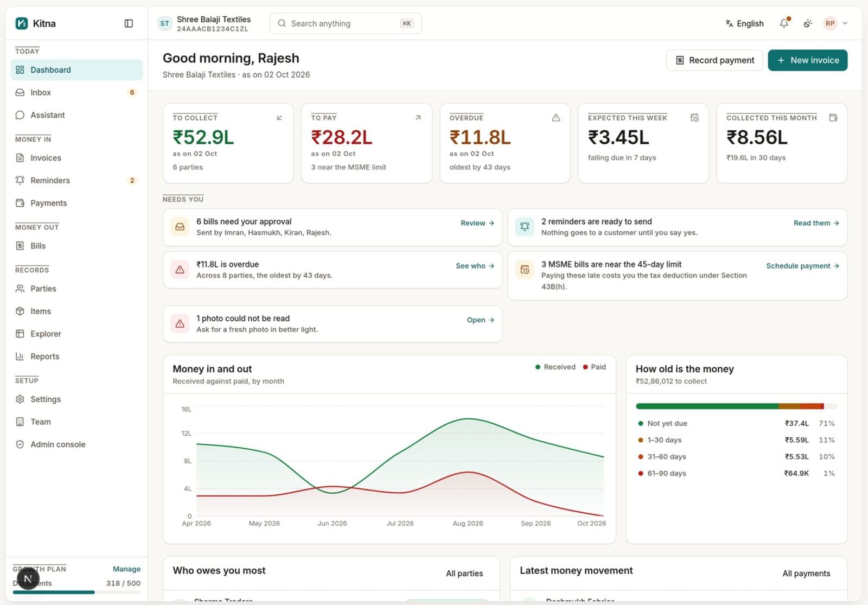Click the ₹52.9L to collect amount
Screen dimensions: 868x605
click(x=203, y=137)
